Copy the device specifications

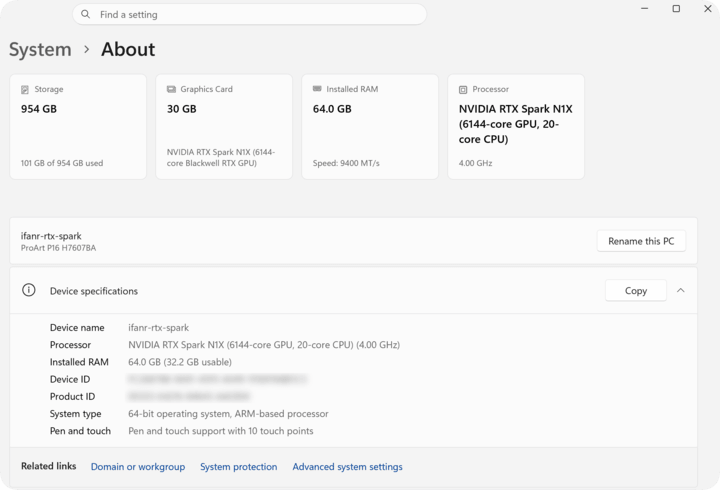pyautogui.click(x=636, y=291)
